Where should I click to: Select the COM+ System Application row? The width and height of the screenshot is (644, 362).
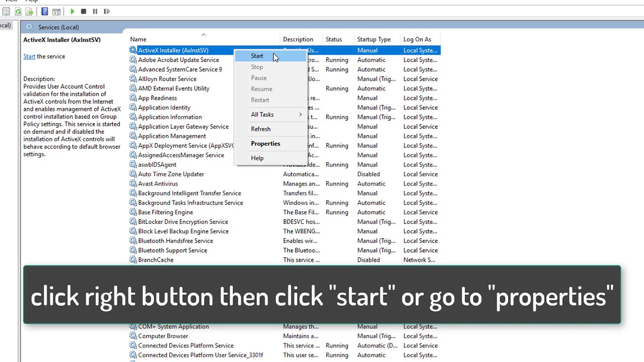tap(285, 326)
